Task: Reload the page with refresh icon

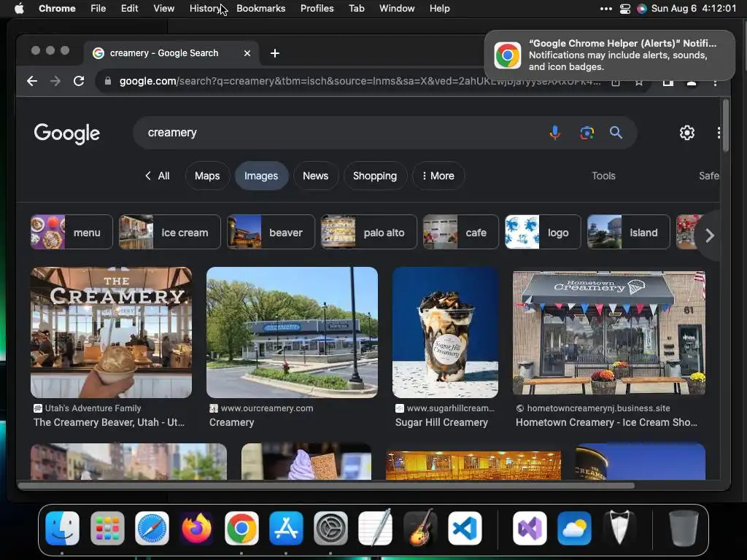Action: pos(79,81)
